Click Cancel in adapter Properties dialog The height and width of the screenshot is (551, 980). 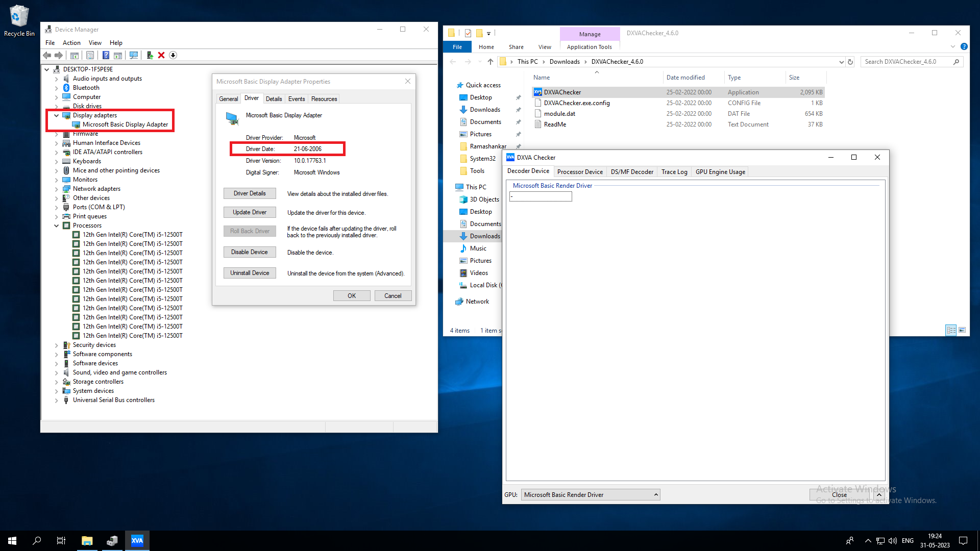coord(393,296)
